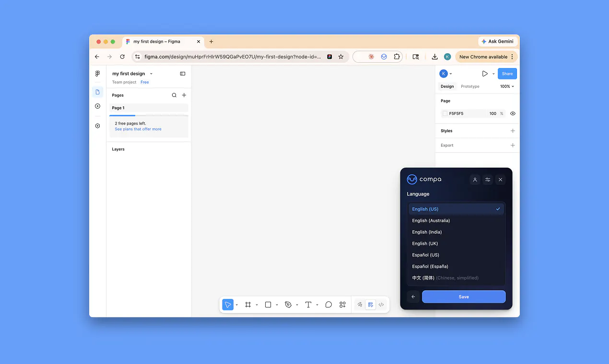Viewport: 609px width, 364px height.
Task: Expand the Present options chevron
Action: coord(493,74)
